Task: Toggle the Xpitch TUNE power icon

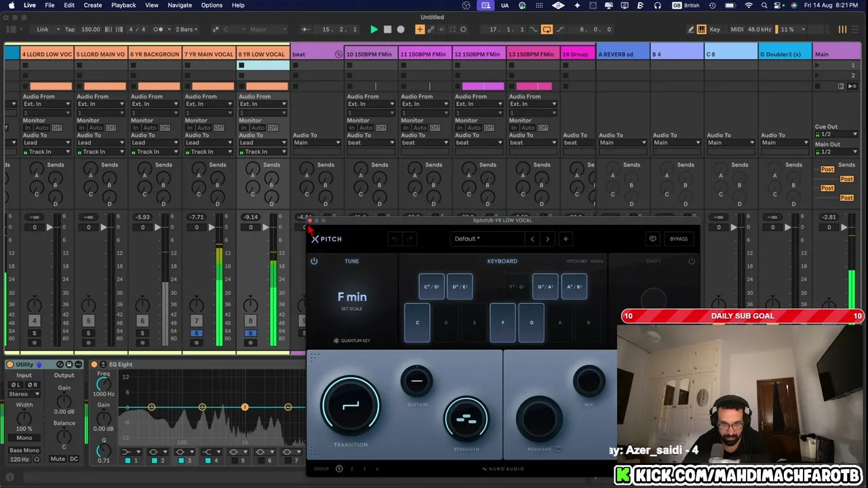Action: point(314,261)
